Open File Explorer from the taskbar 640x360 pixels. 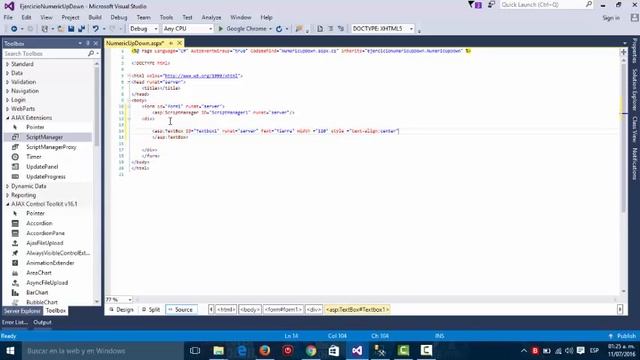pos(218,351)
